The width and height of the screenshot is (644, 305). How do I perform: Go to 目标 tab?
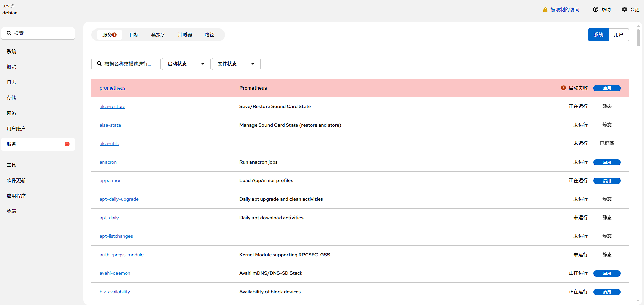coord(134,35)
